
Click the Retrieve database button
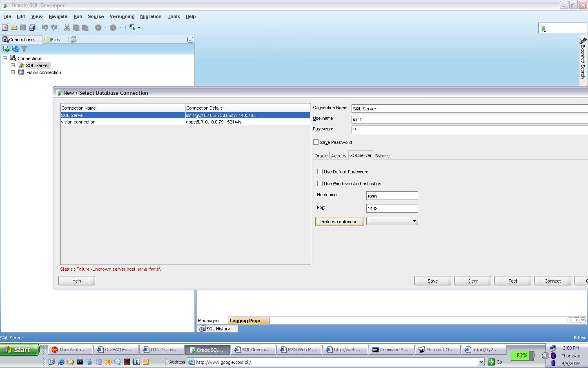[339, 222]
